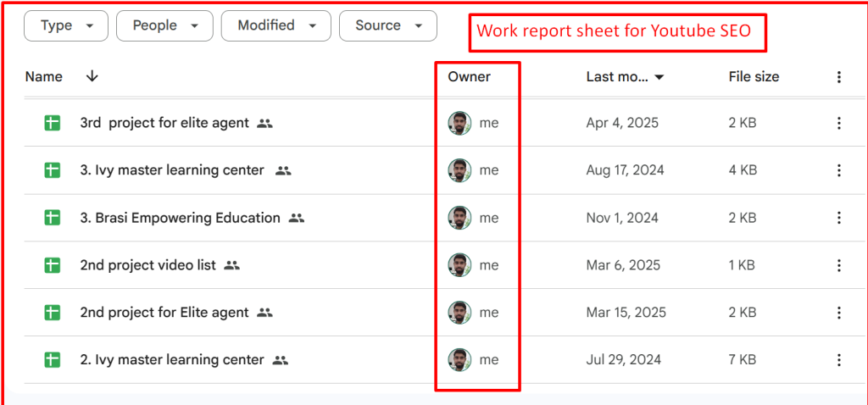Expand the Source filter dropdown

coord(387,25)
